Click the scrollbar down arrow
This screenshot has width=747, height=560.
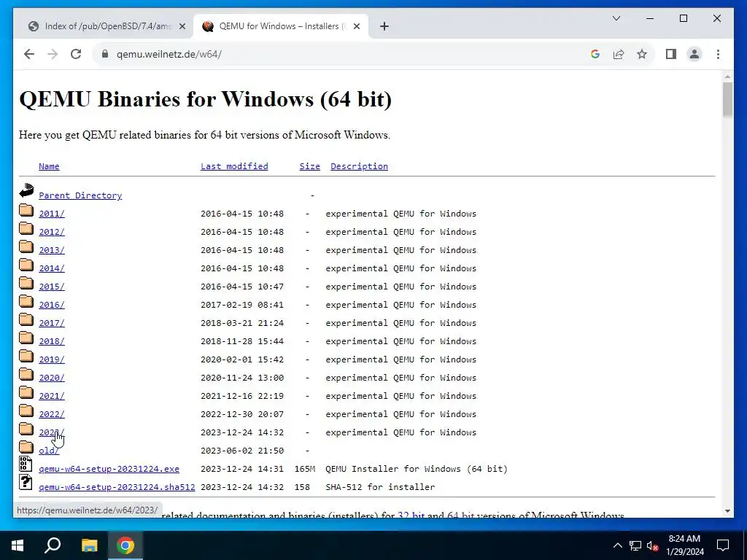click(727, 511)
